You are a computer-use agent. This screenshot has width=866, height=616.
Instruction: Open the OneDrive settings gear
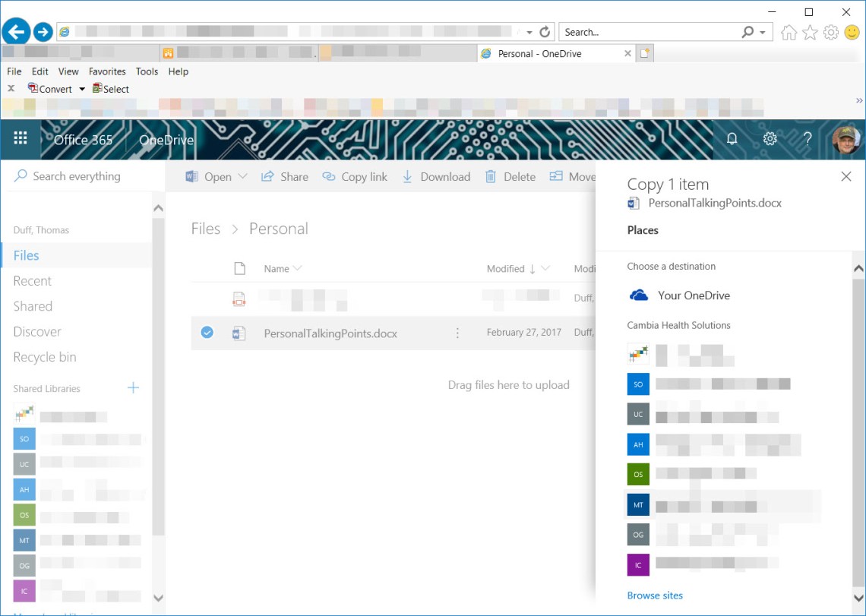click(770, 139)
